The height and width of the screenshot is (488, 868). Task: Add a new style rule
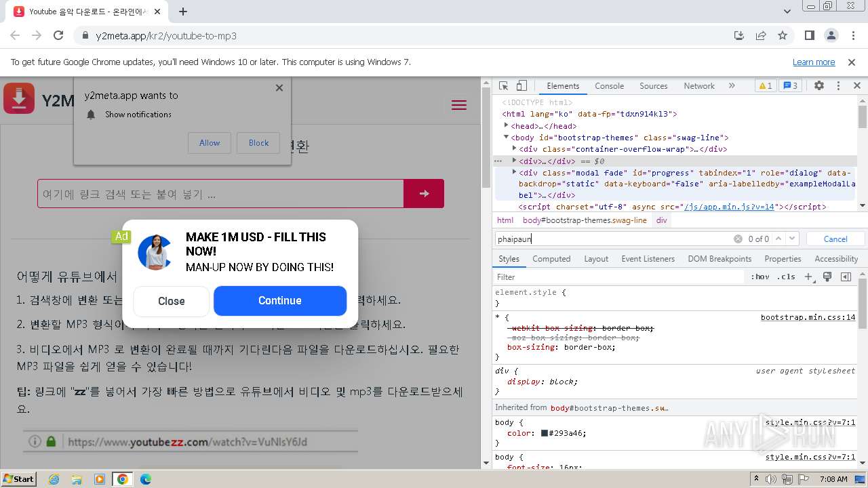pyautogui.click(x=808, y=277)
